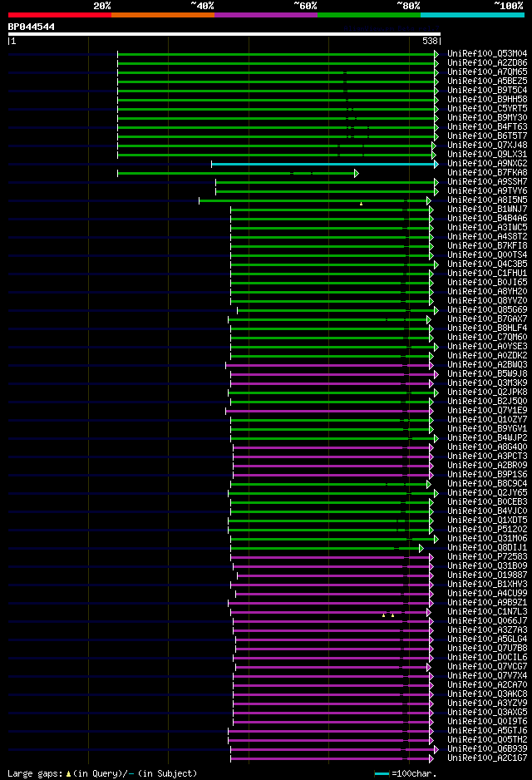
Task: Click the UniRef100_A9SSH7 label
Action: (487, 181)
